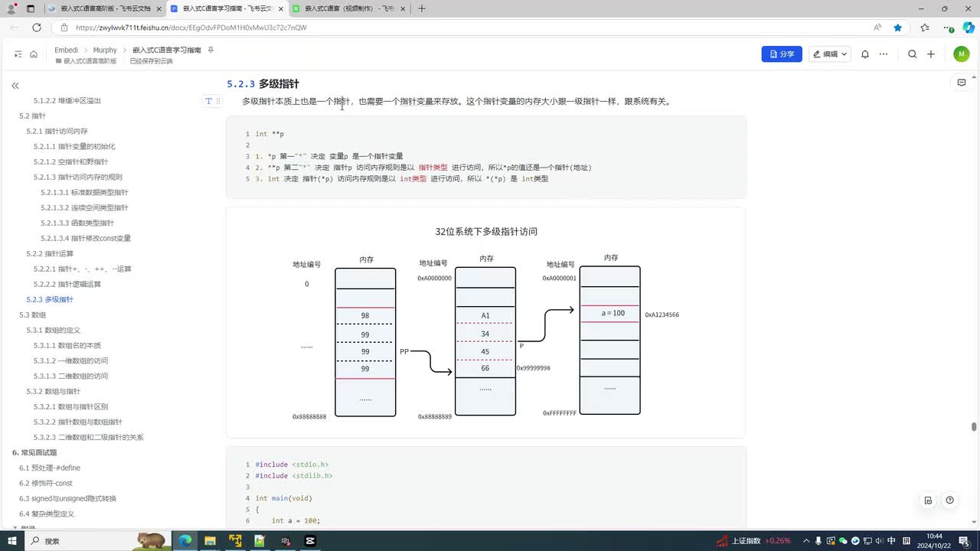The height and width of the screenshot is (551, 980).
Task: Open a new browser tab
Action: click(422, 8)
